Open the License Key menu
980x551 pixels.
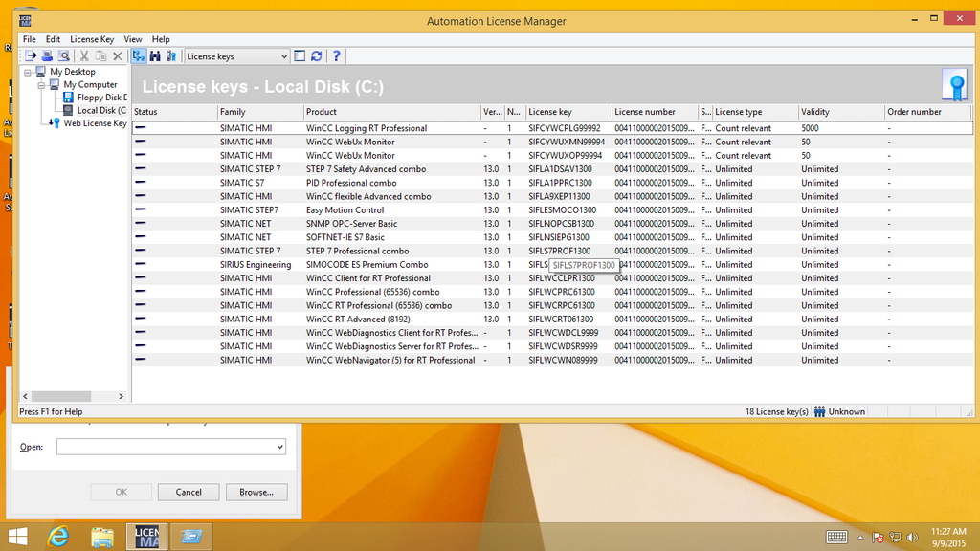92,38
